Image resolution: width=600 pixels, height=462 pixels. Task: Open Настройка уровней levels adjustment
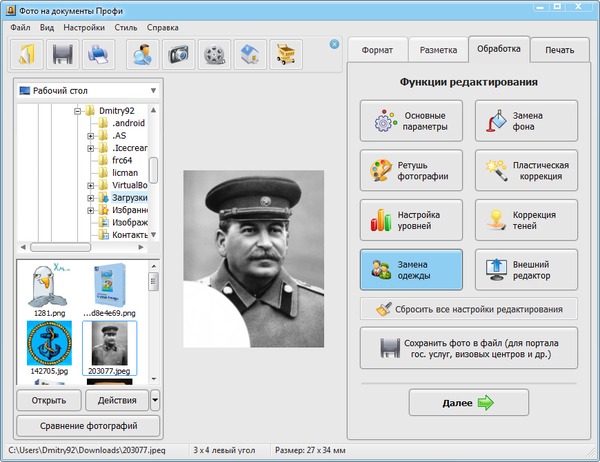tap(411, 220)
